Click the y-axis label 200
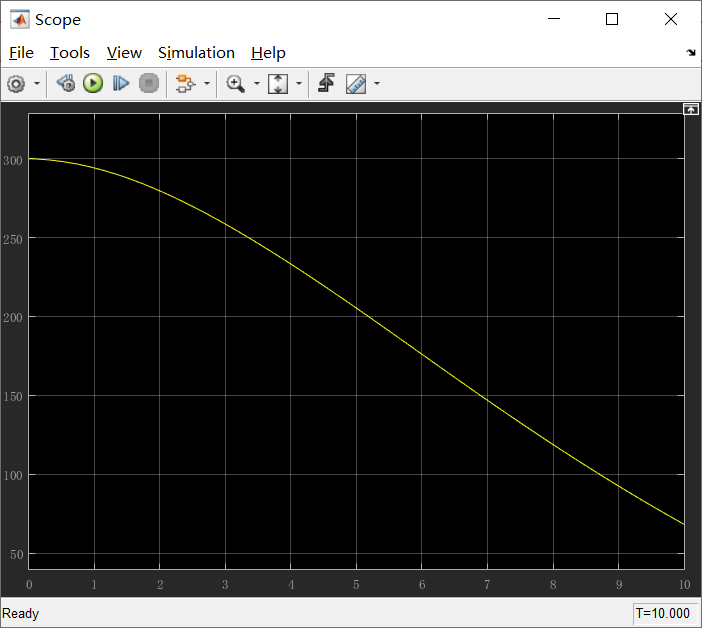This screenshot has height=628, width=702. tap(13, 318)
